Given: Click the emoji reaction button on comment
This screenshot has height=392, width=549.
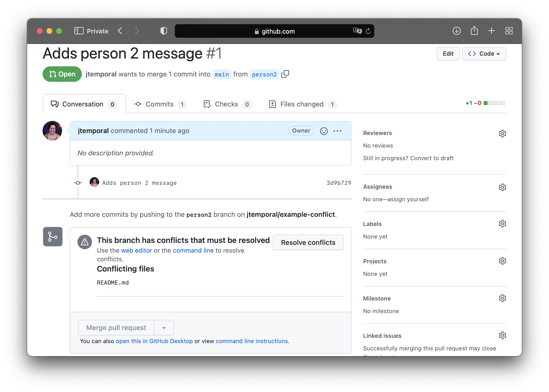Looking at the screenshot, I should coord(324,131).
